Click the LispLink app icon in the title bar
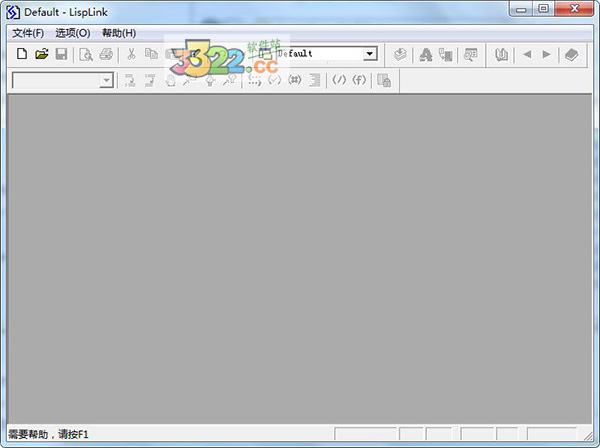Image resolution: width=600 pixels, height=448 pixels. click(13, 12)
